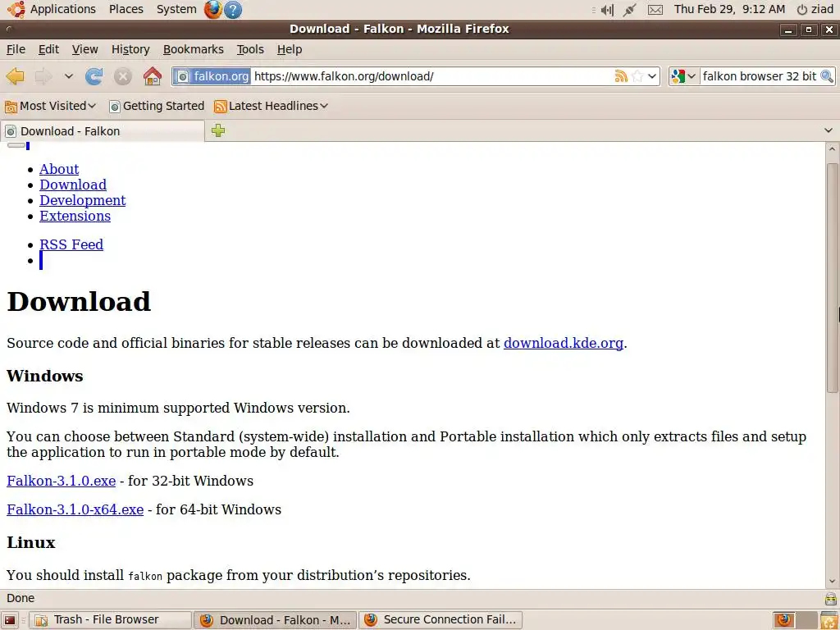Open the back/forward history dropdown

click(69, 76)
